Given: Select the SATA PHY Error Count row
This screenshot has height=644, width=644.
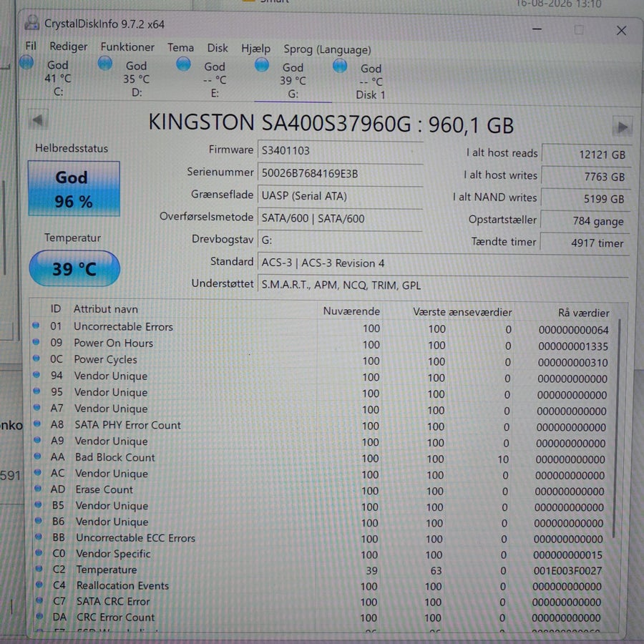Looking at the screenshot, I should [323, 426].
